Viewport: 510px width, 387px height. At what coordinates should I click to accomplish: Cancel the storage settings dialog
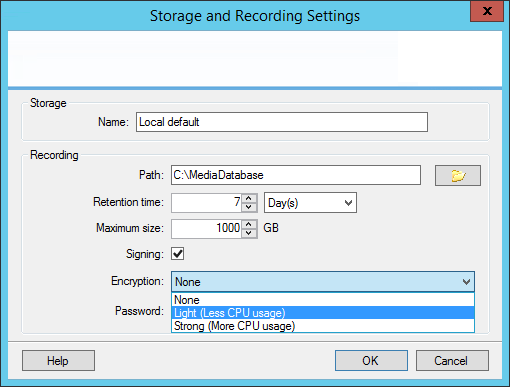tap(452, 361)
